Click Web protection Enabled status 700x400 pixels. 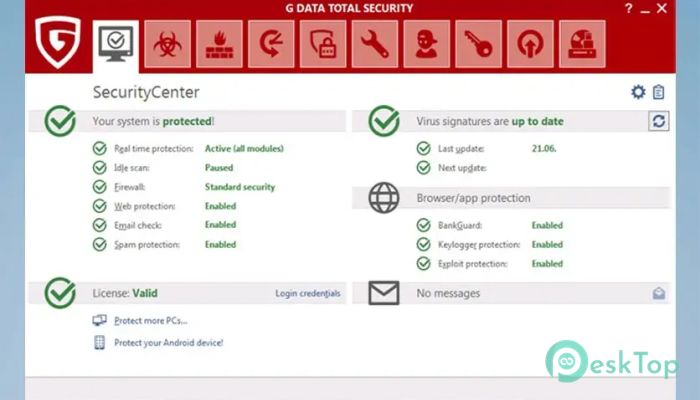[x=221, y=206]
